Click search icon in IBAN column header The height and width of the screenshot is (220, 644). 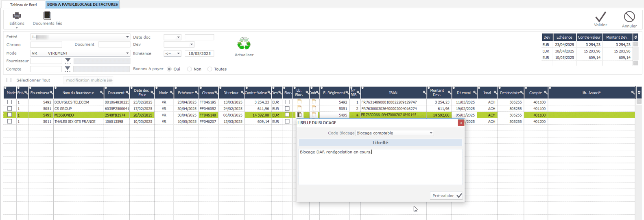point(424,93)
